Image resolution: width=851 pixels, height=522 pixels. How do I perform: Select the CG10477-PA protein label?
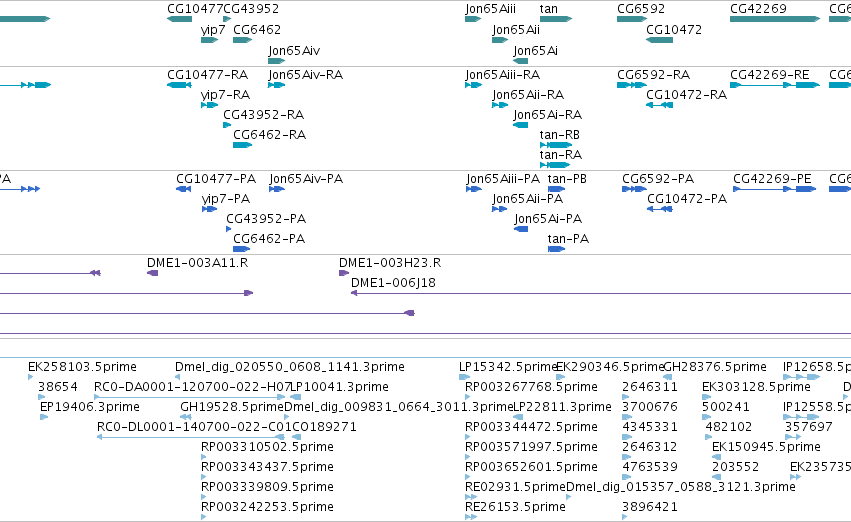tap(215, 179)
